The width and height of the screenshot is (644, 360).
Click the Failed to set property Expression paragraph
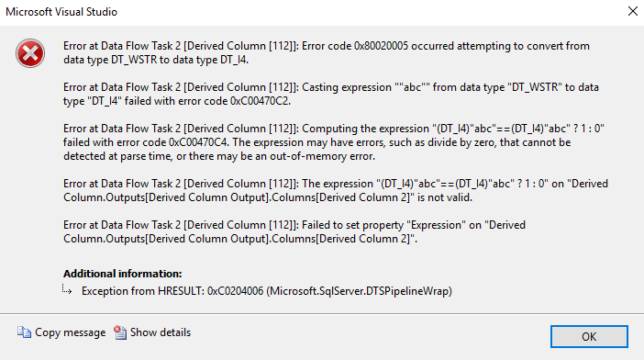pyautogui.click(x=294, y=231)
